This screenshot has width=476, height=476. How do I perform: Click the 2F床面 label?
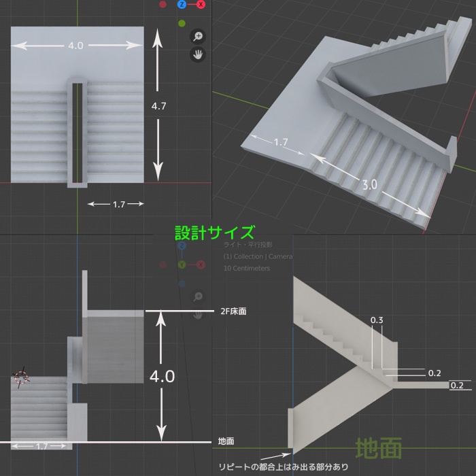tap(233, 311)
